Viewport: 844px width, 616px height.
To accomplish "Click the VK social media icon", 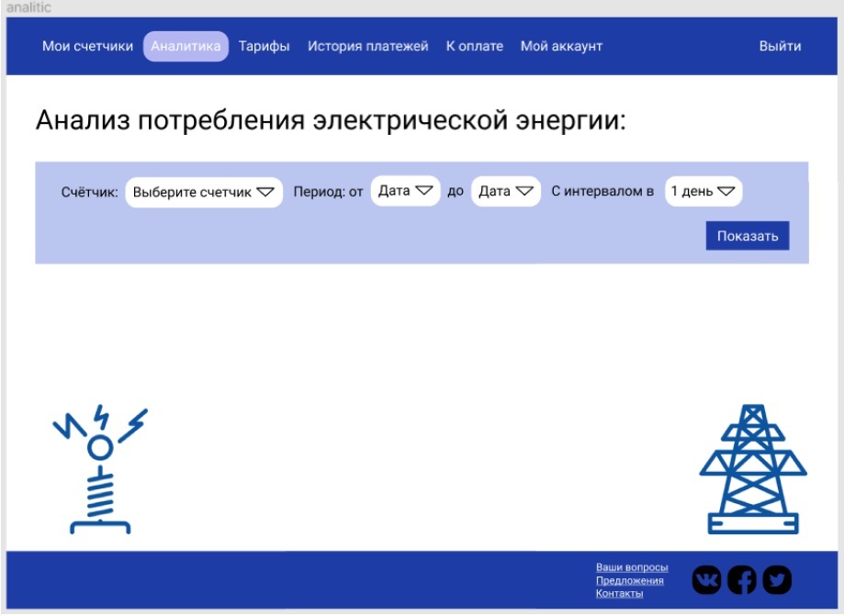I will click(706, 580).
